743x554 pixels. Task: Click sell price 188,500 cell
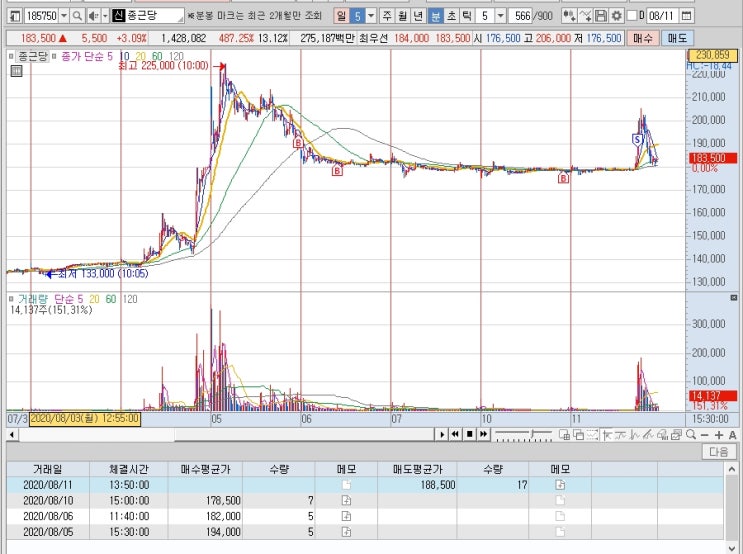click(x=417, y=485)
